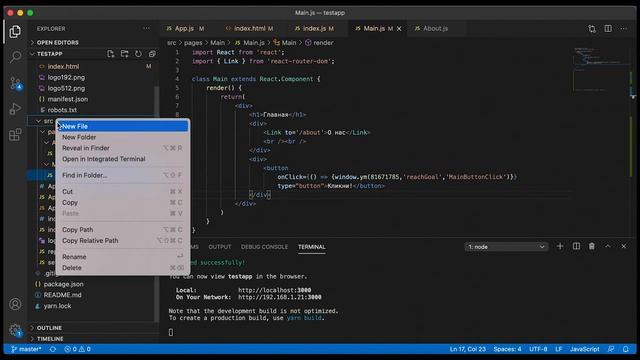This screenshot has width=640, height=360.
Task: Select Reveal in Finder menu entry
Action: tap(122, 148)
